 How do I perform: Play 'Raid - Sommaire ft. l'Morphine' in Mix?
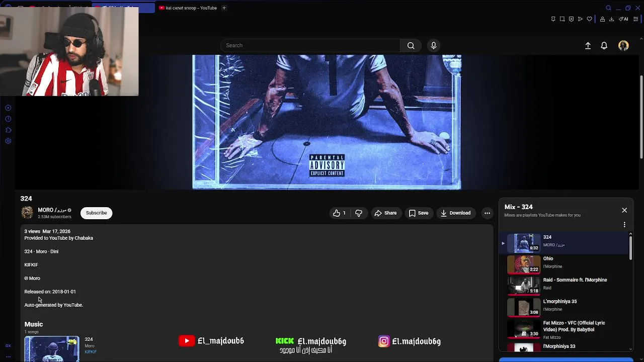point(565,286)
